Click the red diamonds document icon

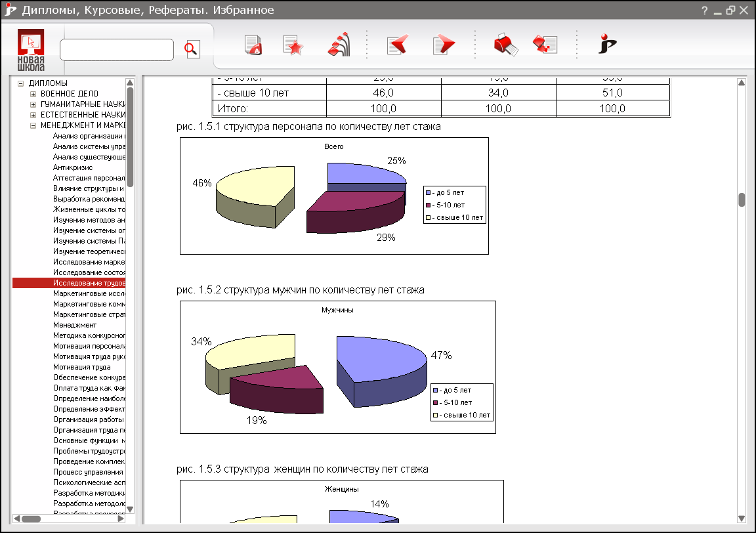[545, 45]
